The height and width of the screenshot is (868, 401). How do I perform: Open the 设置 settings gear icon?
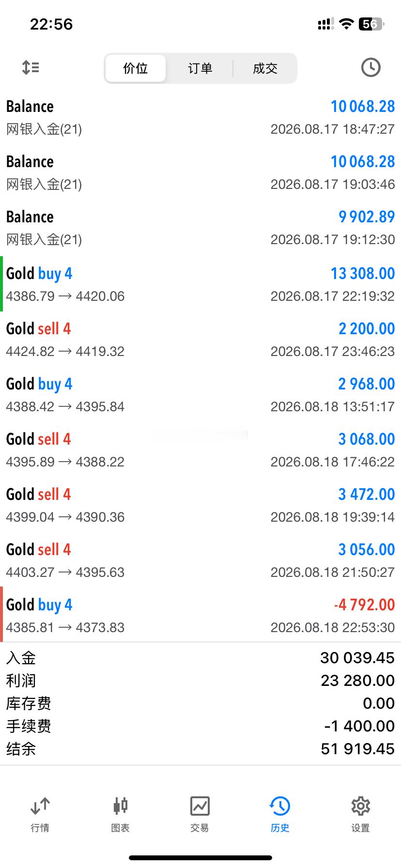[x=360, y=806]
